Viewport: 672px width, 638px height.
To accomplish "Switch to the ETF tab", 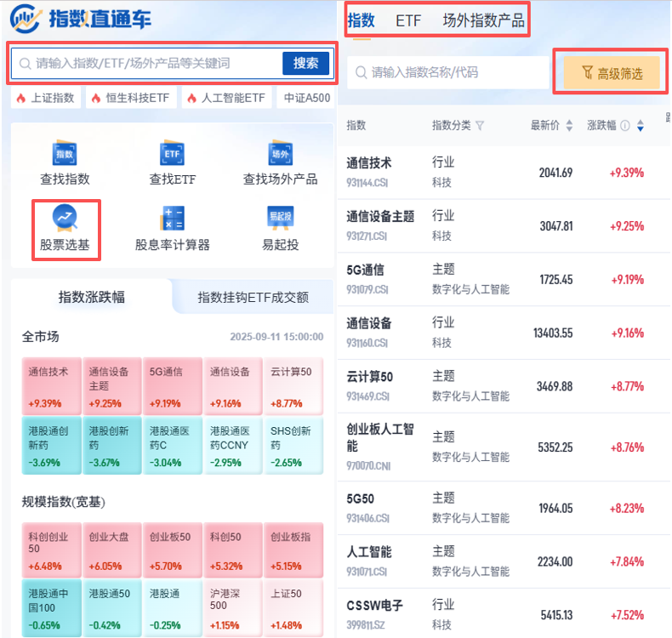I will tap(408, 20).
